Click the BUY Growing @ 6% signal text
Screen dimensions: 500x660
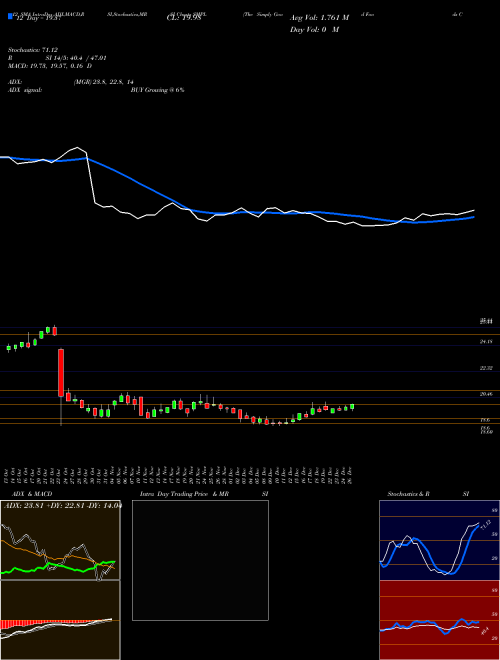tap(157, 90)
